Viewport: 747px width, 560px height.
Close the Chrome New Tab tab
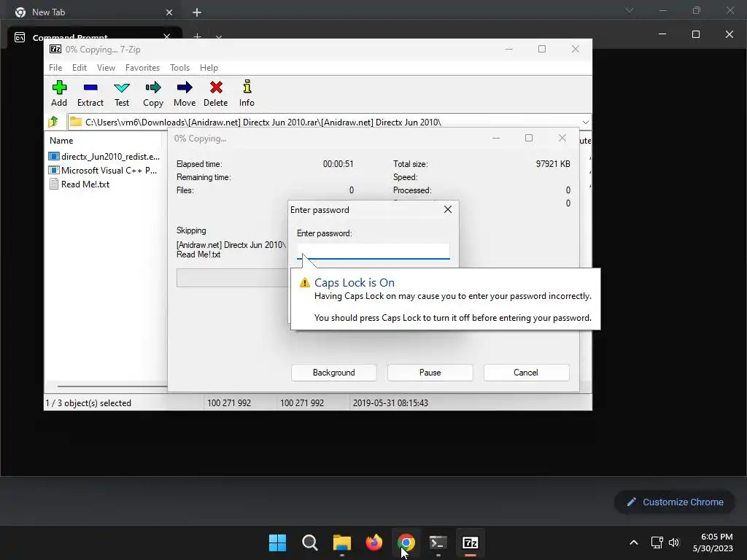point(169,12)
